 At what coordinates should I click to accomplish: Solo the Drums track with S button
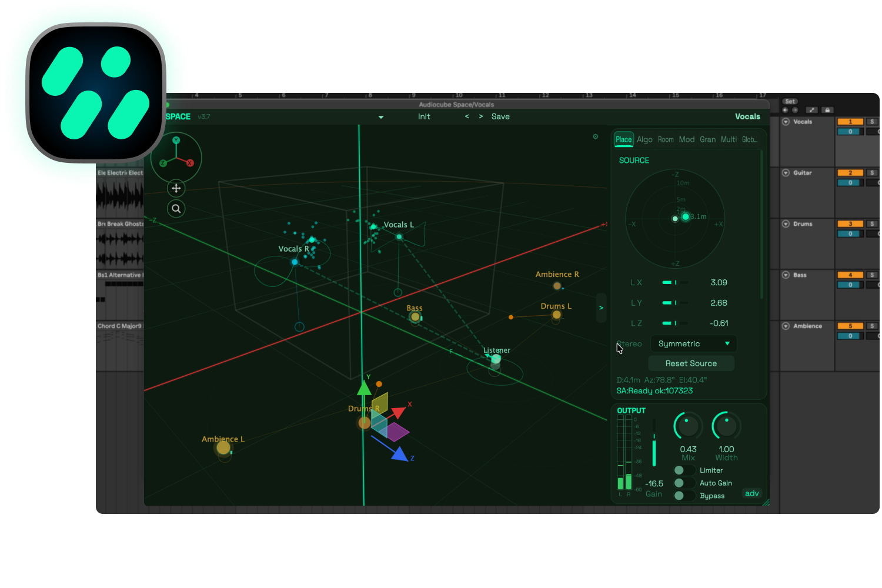[x=873, y=224]
